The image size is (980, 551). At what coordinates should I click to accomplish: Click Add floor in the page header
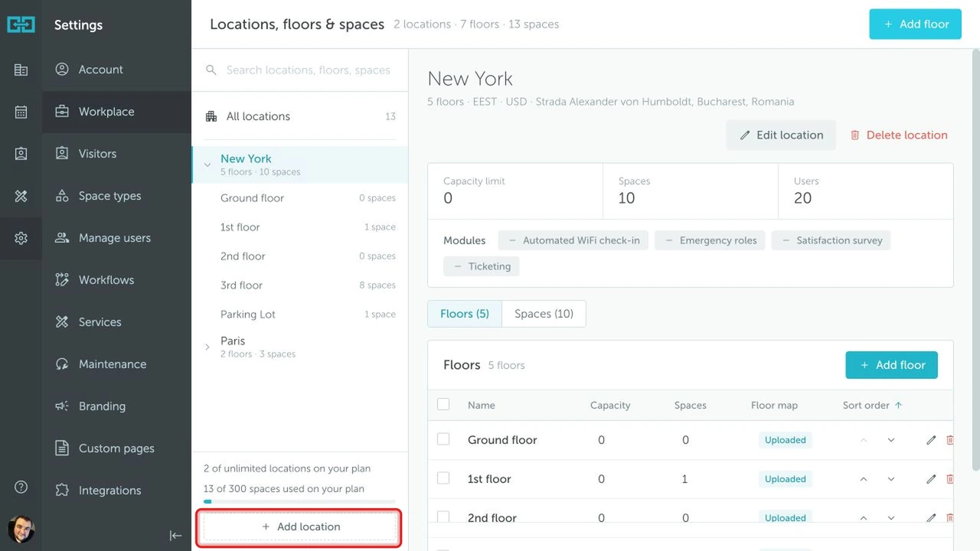point(915,24)
